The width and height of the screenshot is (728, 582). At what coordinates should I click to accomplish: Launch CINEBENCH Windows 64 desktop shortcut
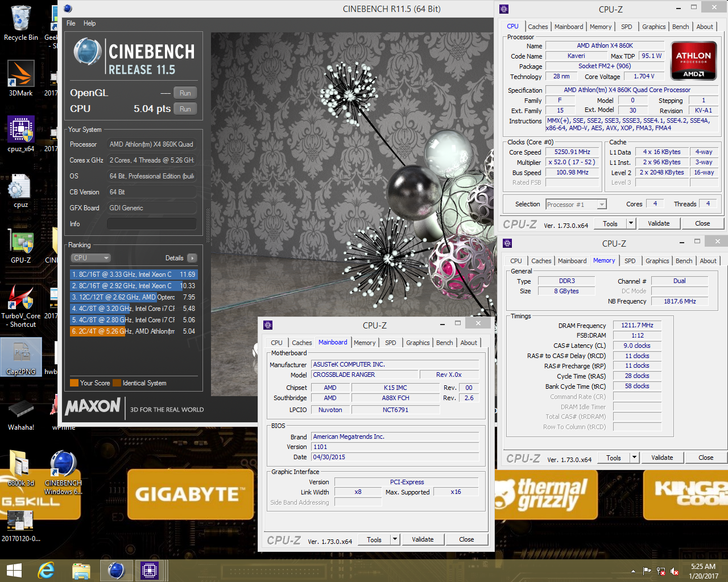point(63,472)
